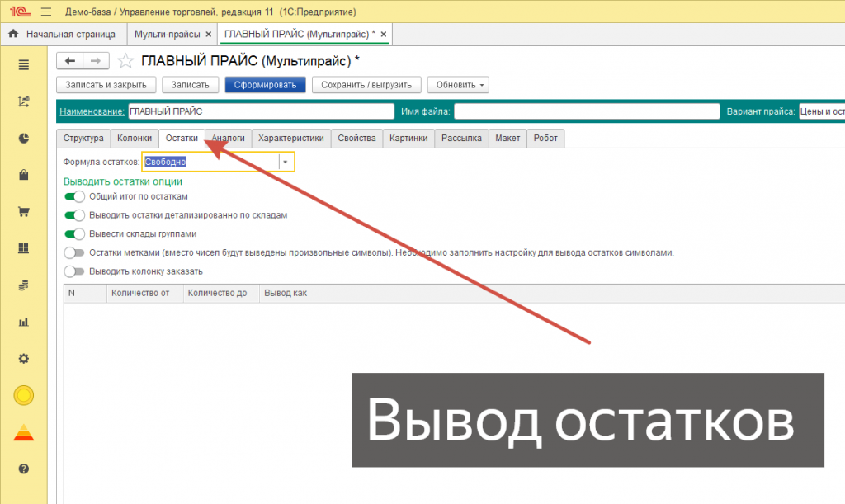
Task: Click the orange pyramid sidebar icon
Action: (24, 432)
